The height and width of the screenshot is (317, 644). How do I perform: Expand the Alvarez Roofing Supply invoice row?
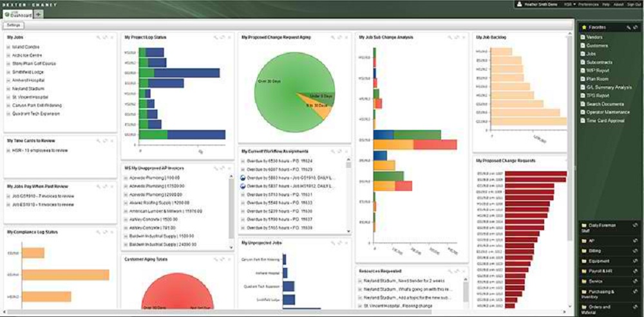pos(126,203)
